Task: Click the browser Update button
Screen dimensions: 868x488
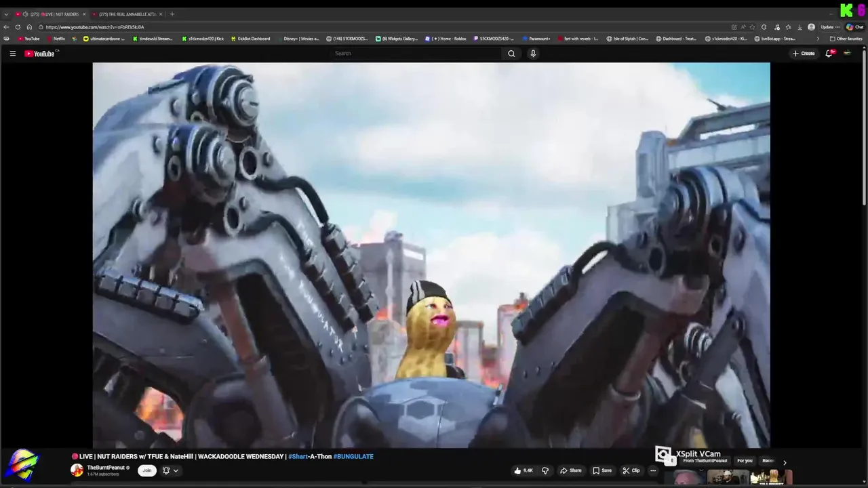Action: click(830, 27)
